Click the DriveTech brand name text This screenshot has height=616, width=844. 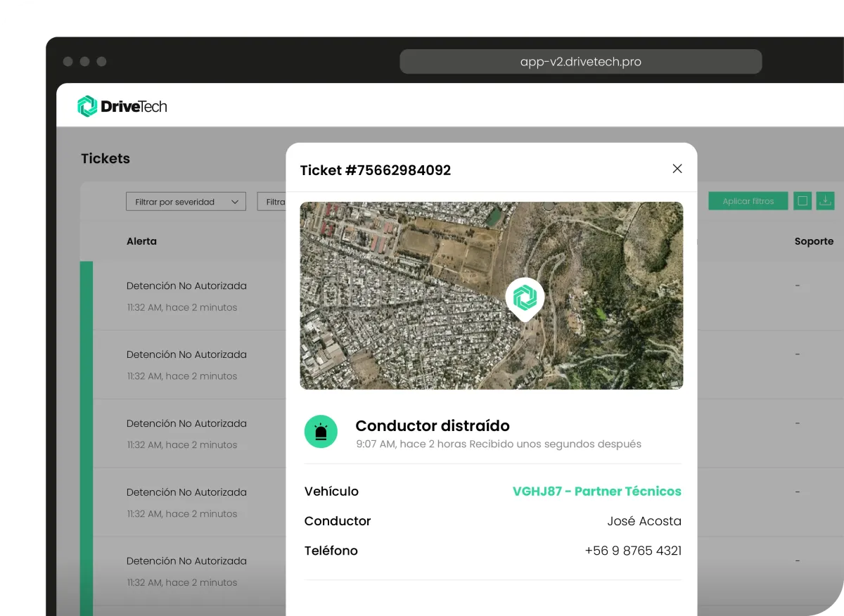[x=134, y=107]
